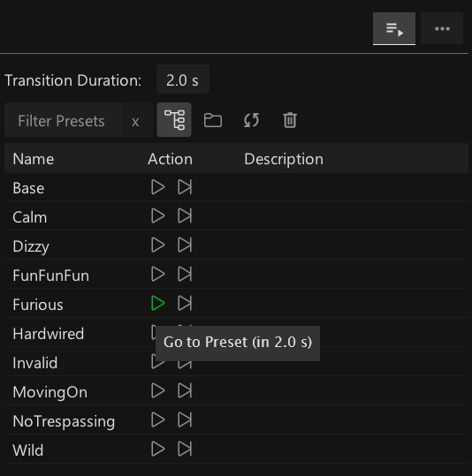This screenshot has width=472, height=476.
Task: Clear the filter with the x button
Action: click(135, 122)
